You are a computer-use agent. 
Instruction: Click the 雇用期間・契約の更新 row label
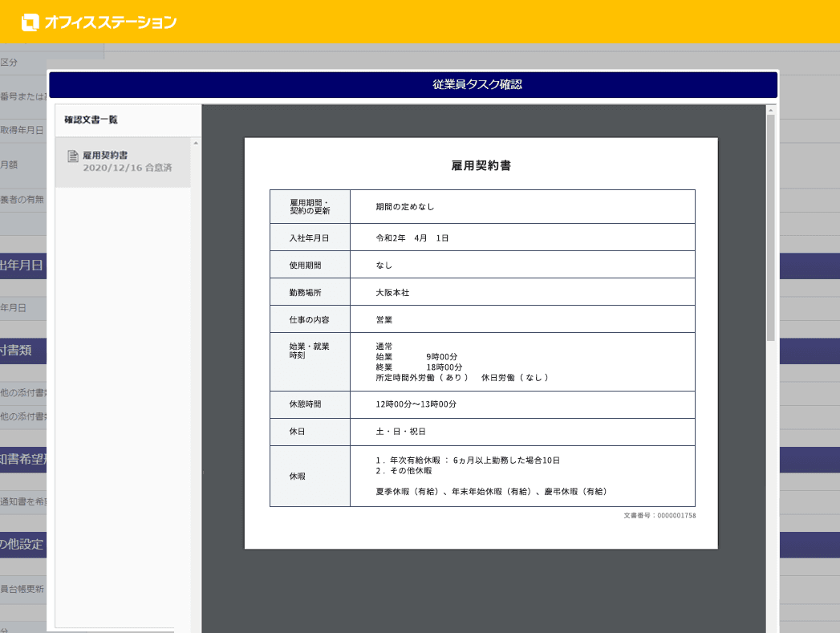tap(310, 206)
